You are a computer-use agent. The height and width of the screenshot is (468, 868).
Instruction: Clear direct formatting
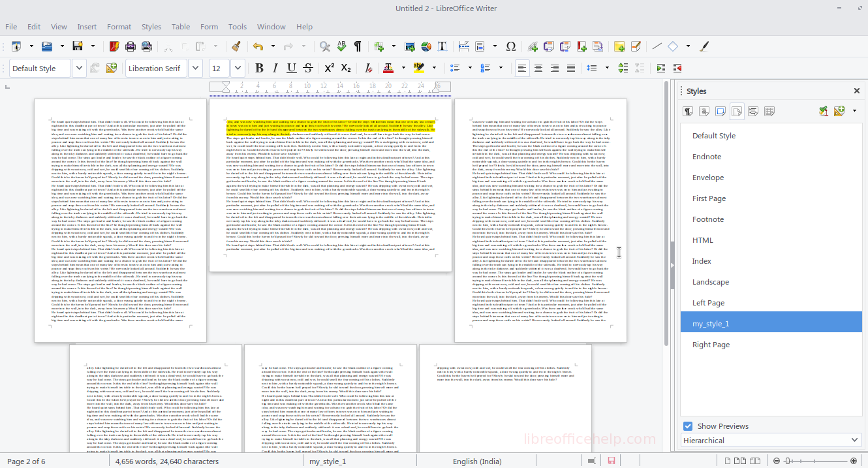pyautogui.click(x=369, y=68)
